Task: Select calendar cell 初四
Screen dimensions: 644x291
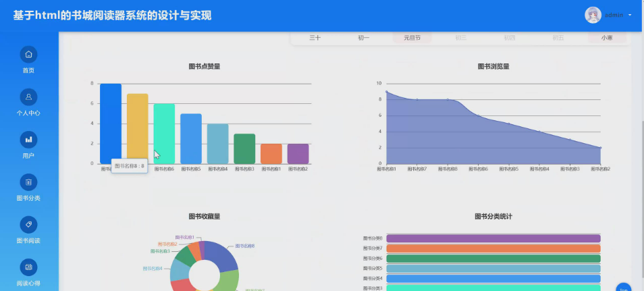Action: [509, 38]
